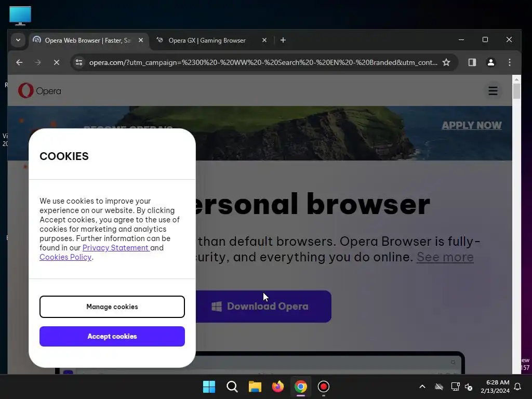
Task: Open the tab search dropdown arrow
Action: pyautogui.click(x=18, y=40)
